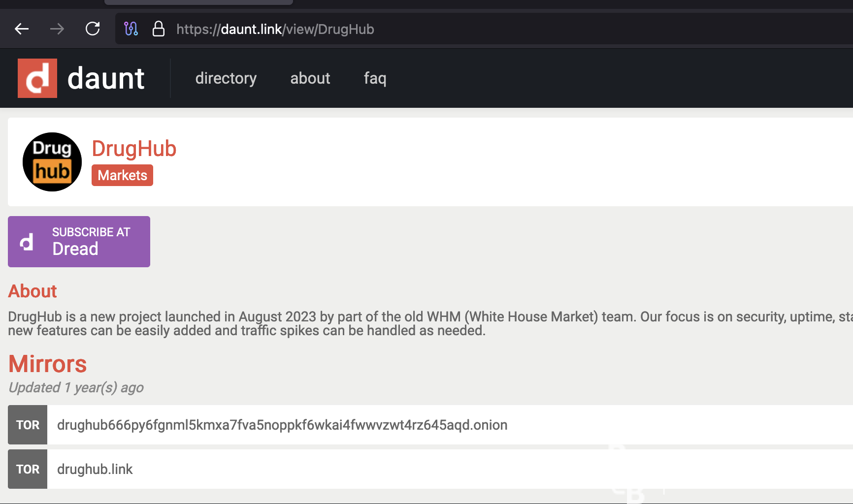Select the drughub.link mirror entry
The height and width of the screenshot is (504, 853).
coord(95,469)
